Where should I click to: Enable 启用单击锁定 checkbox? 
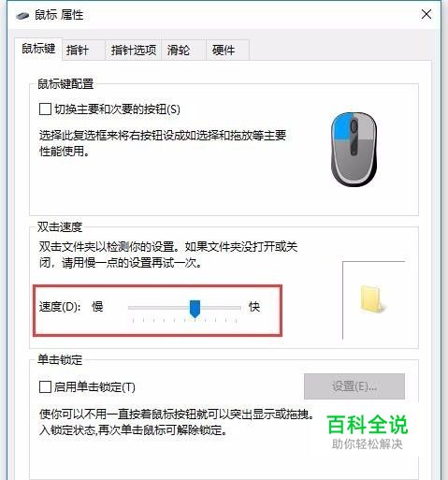[45, 387]
